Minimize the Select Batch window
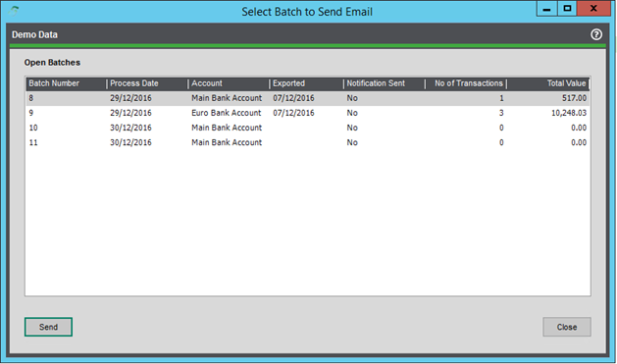This screenshot has width=617, height=364. 546,9
